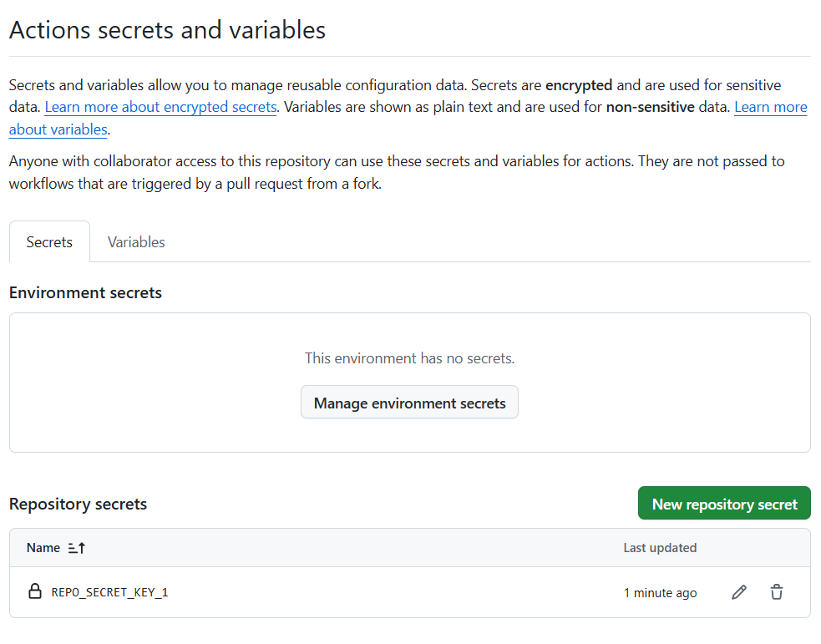Create a New repository secret
The height and width of the screenshot is (644, 821).
pyautogui.click(x=724, y=504)
